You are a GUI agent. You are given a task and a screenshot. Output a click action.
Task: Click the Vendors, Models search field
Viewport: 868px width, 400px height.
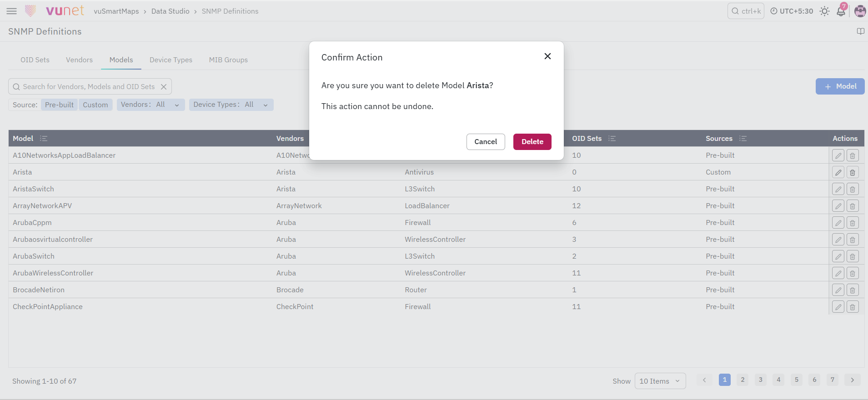click(x=90, y=86)
